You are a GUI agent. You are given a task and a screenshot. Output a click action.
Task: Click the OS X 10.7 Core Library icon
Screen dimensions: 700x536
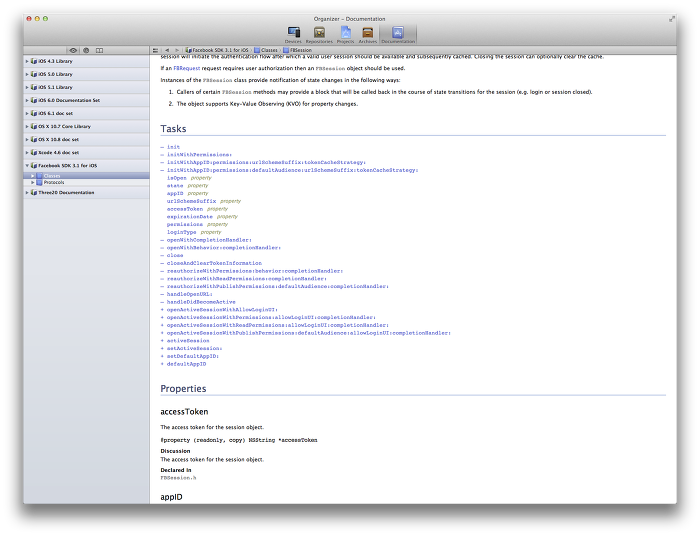[34, 126]
